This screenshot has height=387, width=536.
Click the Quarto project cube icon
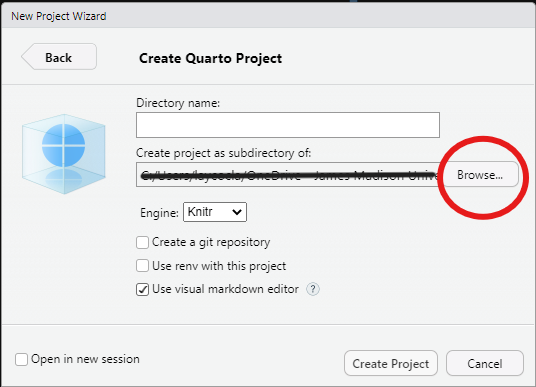(x=64, y=154)
